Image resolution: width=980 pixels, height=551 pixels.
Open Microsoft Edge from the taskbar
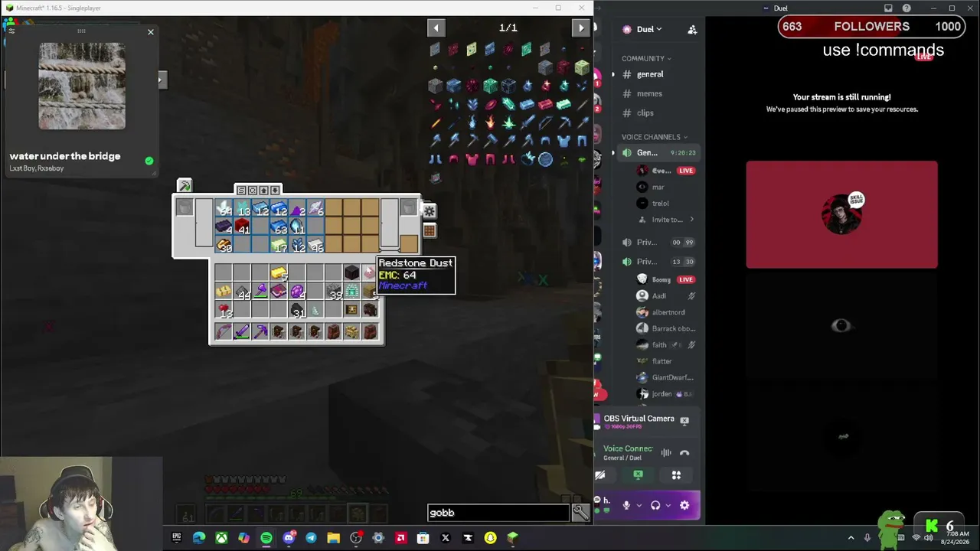(x=199, y=538)
